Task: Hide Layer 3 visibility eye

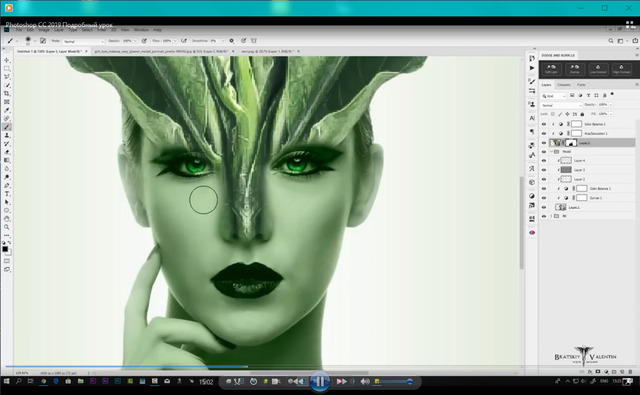Action: coord(544,170)
